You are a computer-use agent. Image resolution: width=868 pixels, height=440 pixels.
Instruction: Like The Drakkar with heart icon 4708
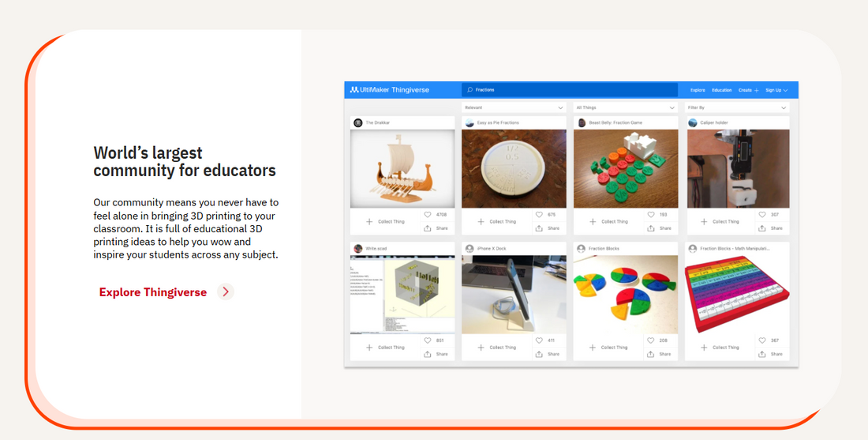point(428,214)
